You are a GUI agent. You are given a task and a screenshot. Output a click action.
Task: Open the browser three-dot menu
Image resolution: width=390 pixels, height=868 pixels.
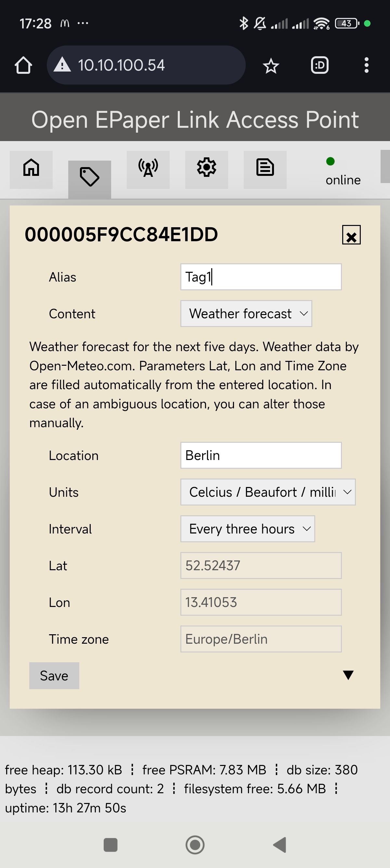tap(366, 65)
